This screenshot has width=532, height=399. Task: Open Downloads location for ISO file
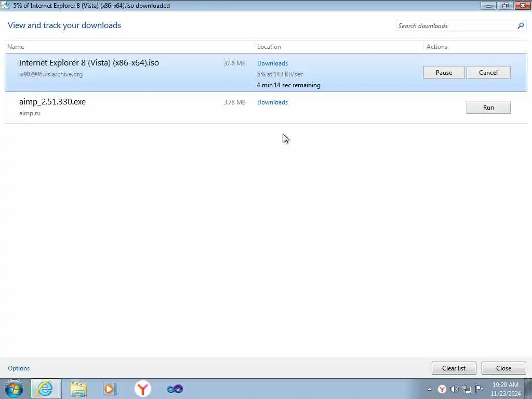pos(272,63)
